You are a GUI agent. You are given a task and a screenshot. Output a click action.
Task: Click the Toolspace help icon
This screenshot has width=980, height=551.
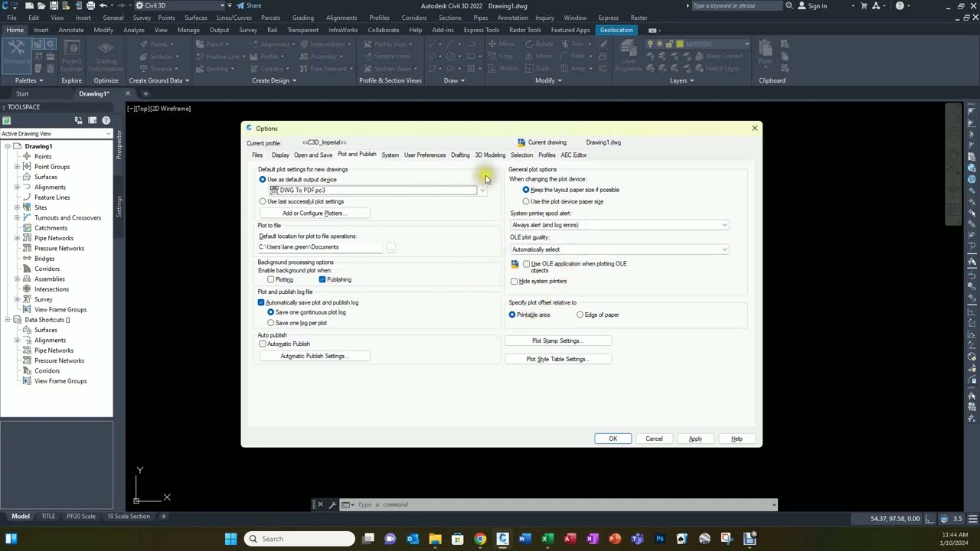click(x=106, y=120)
